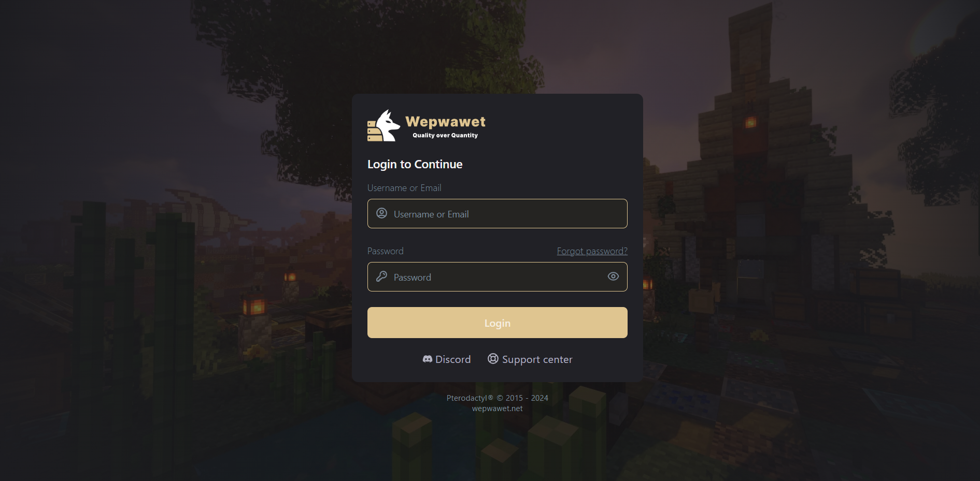Click the Username or Email field label

[x=404, y=188]
